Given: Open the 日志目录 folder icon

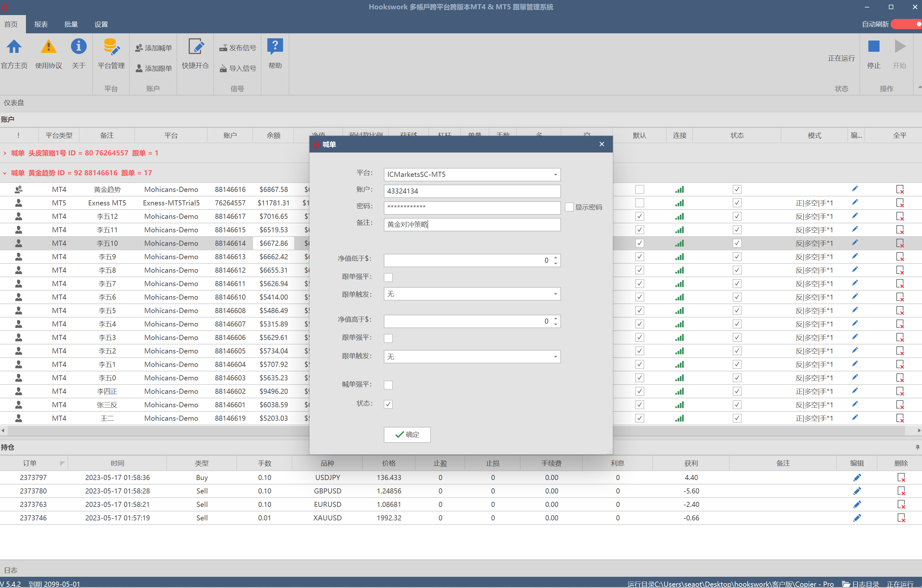Looking at the screenshot, I should 846,584.
